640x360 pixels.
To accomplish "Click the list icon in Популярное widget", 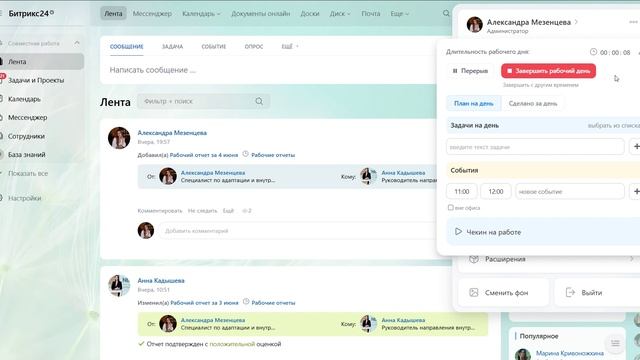I will click(x=615, y=343).
